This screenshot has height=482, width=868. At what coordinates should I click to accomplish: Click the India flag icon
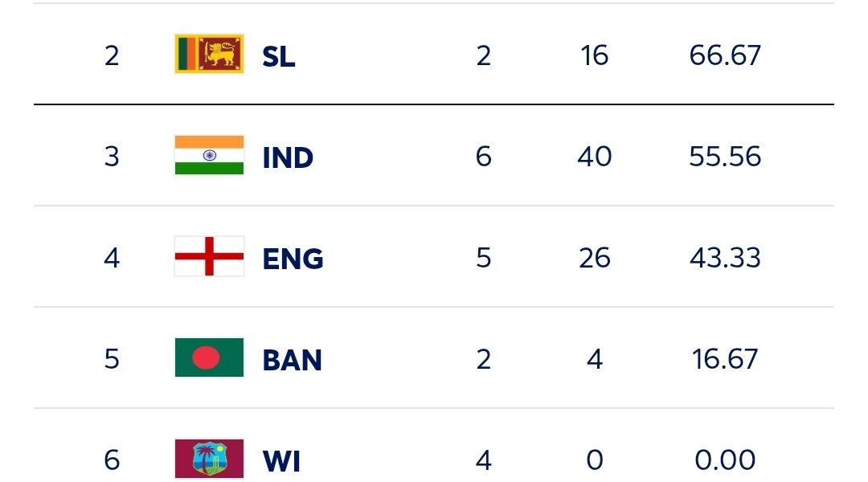209,156
